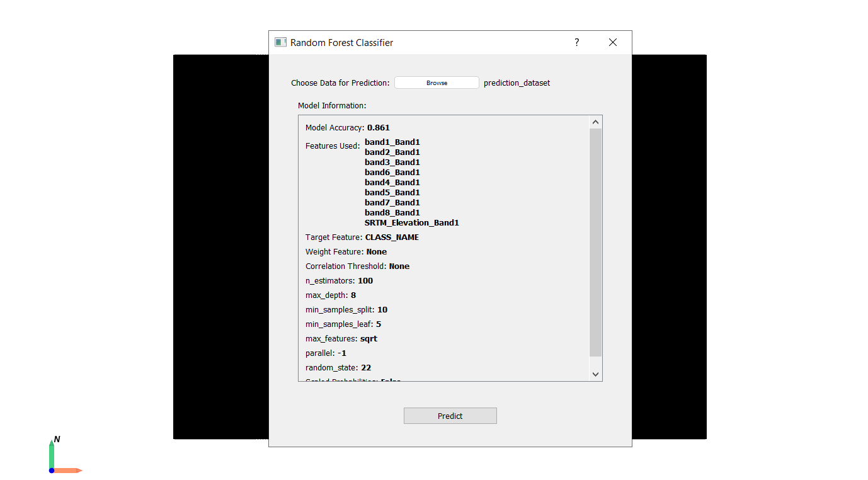868x480 pixels.
Task: Click the CLASS_NAME target feature text
Action: (x=392, y=237)
